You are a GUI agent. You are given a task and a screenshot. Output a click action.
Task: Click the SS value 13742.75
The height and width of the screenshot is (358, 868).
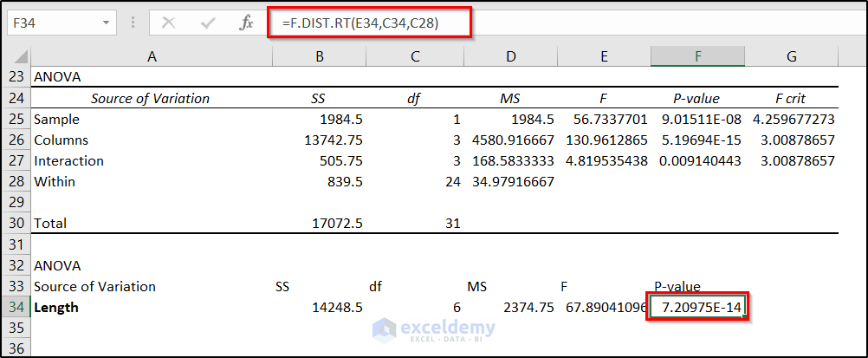[x=334, y=140]
